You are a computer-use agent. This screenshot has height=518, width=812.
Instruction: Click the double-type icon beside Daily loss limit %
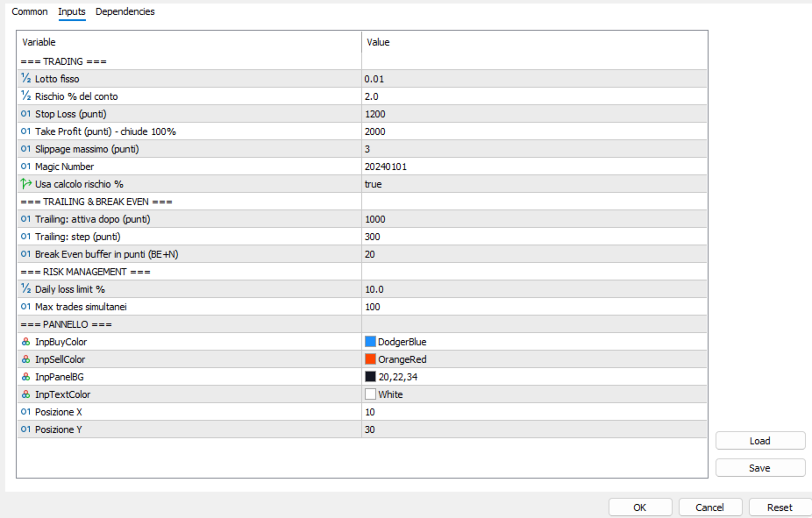25,289
